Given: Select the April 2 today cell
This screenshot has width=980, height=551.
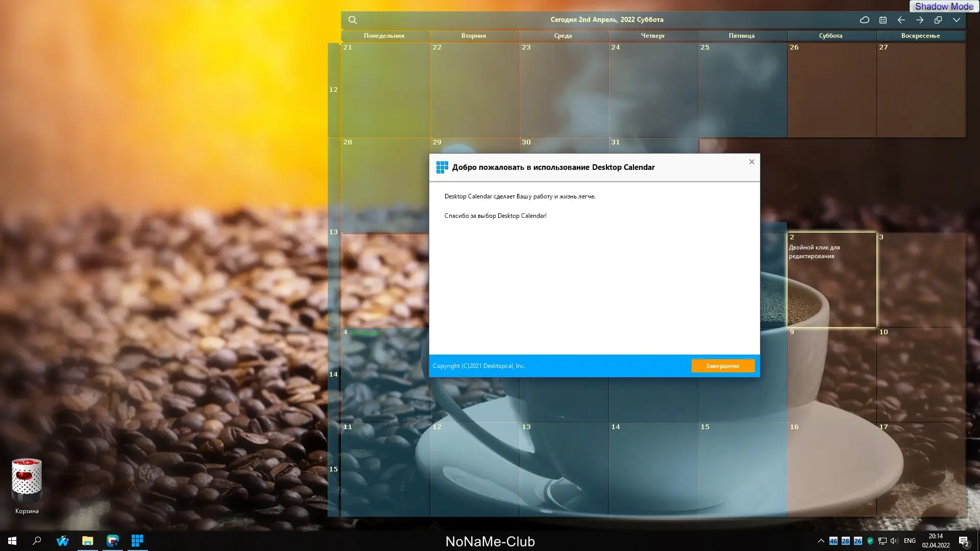Looking at the screenshot, I should point(831,286).
